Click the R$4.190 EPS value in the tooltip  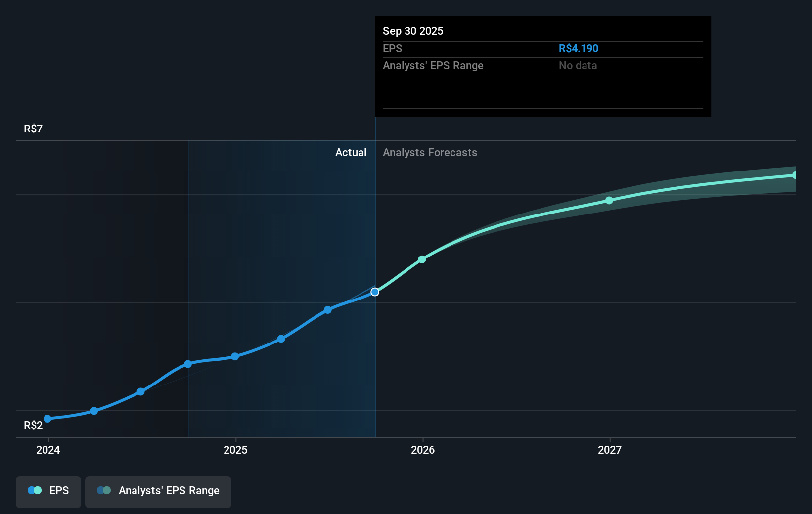(578, 48)
